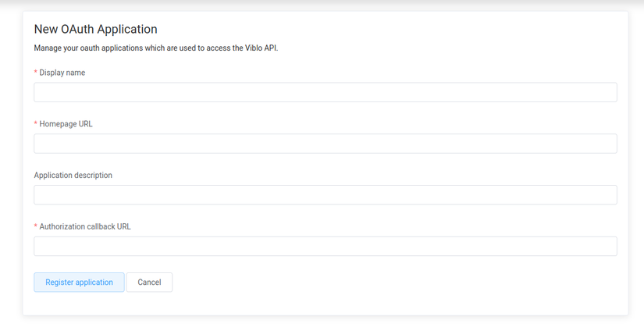Click the word "Application" in the heading

click(127, 30)
